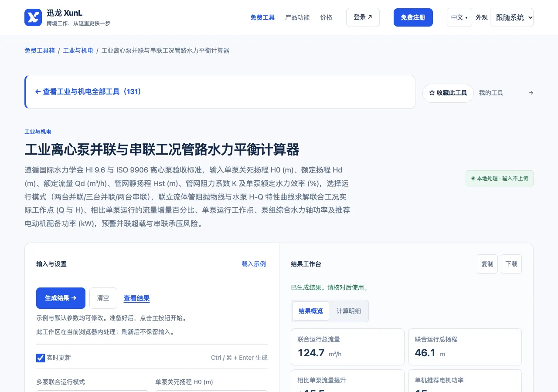
Task: Click the 结果工作台 panel heading
Action: [x=306, y=264]
